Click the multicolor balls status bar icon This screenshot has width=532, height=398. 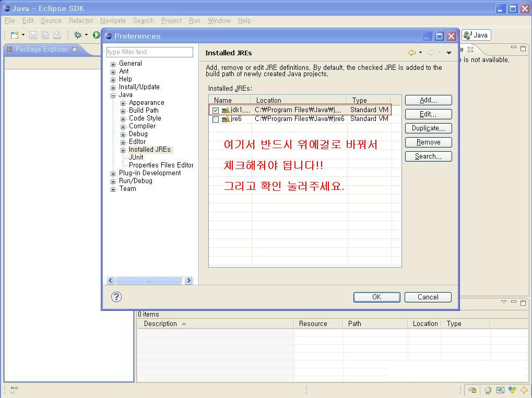pos(512,390)
